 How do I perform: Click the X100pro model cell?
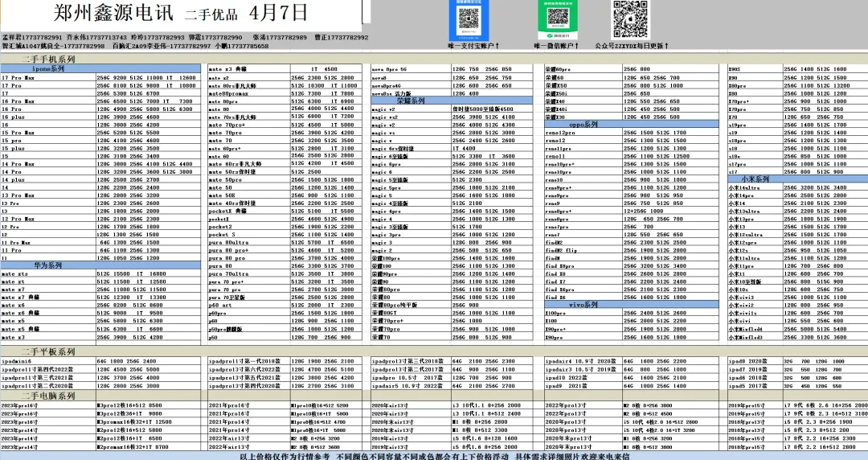click(583, 313)
